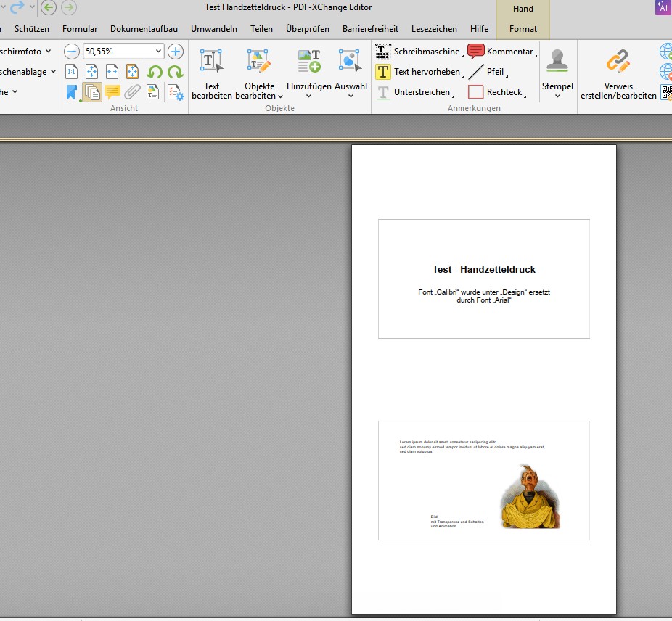Viewport: 672px width, 621px height.
Task: Zoom in with the plus button
Action: coord(176,52)
